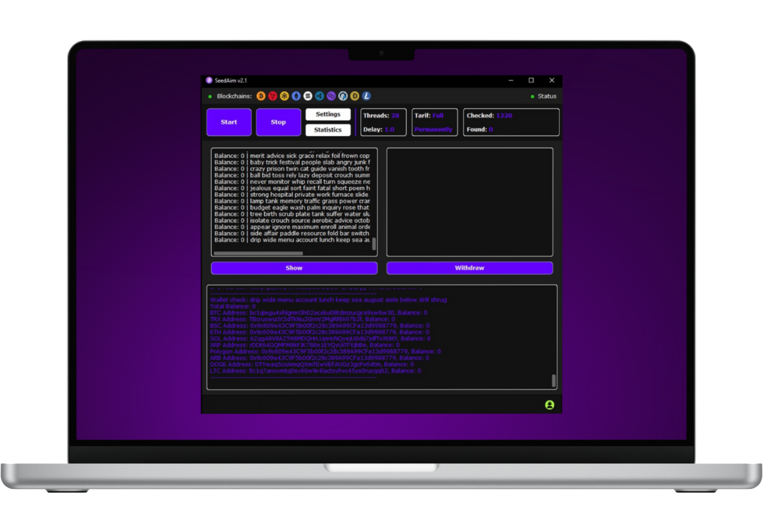Open the Statistics panel

328,130
